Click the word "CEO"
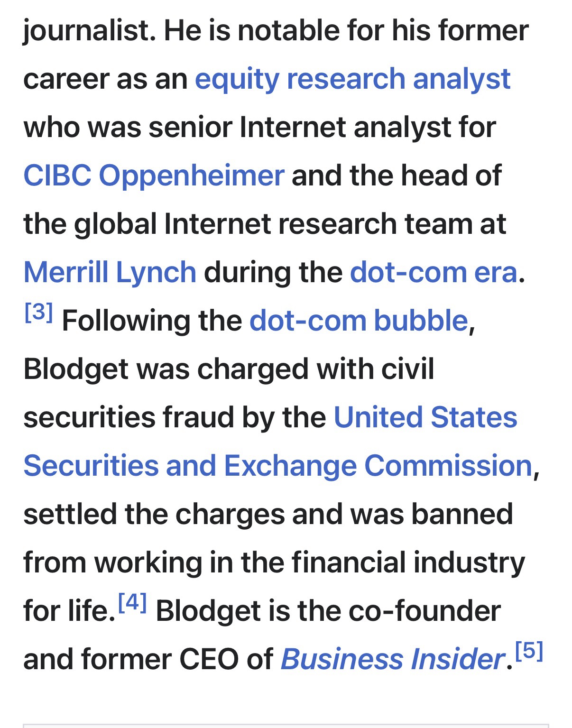The width and height of the screenshot is (572, 728). [209, 659]
